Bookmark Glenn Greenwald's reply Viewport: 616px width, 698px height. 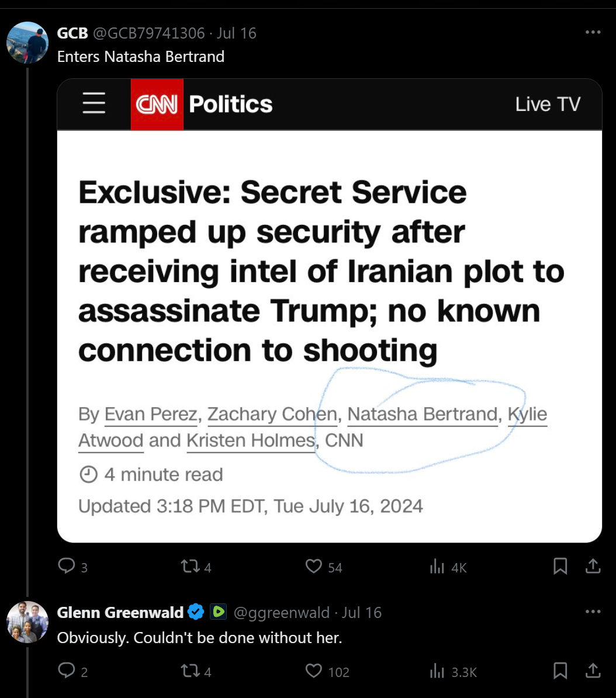[560, 671]
